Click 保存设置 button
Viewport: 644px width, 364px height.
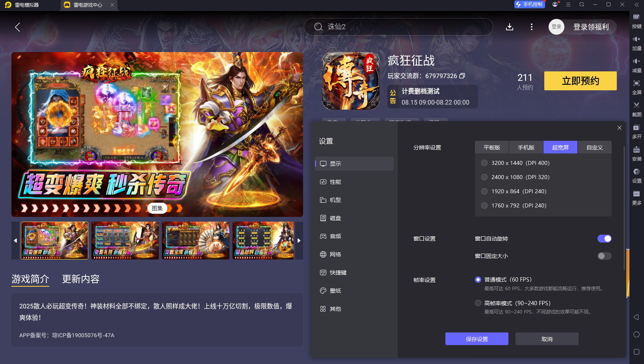[477, 339]
